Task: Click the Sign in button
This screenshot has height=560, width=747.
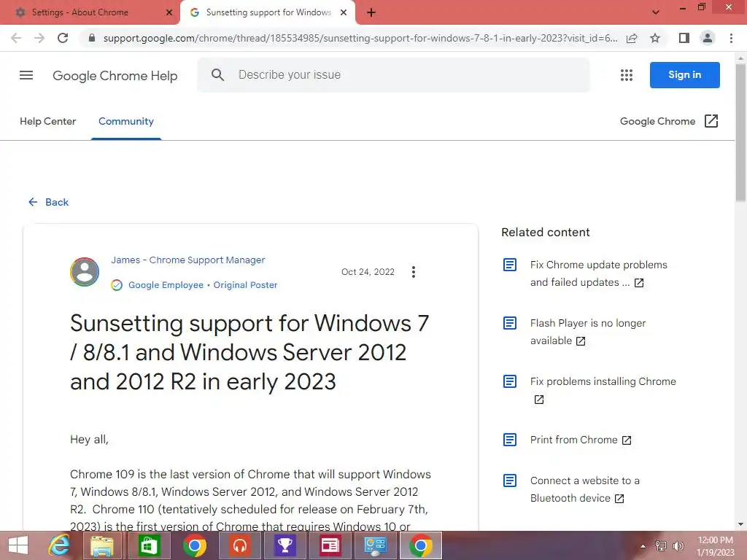Action: (x=684, y=75)
